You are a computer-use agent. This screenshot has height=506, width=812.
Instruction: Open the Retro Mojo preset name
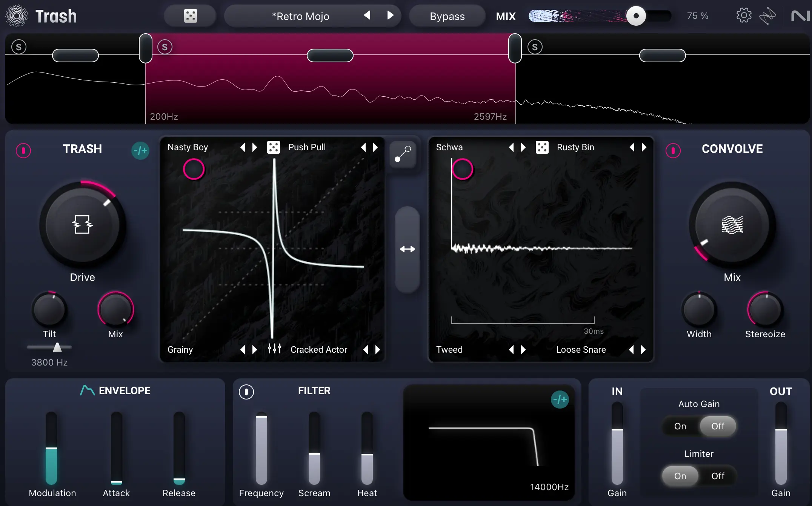pos(300,16)
